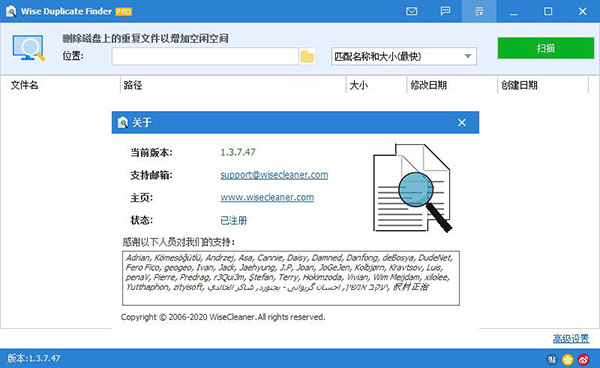The height and width of the screenshot is (368, 600).
Task: Sort by the 大小 column header
Action: (x=359, y=85)
